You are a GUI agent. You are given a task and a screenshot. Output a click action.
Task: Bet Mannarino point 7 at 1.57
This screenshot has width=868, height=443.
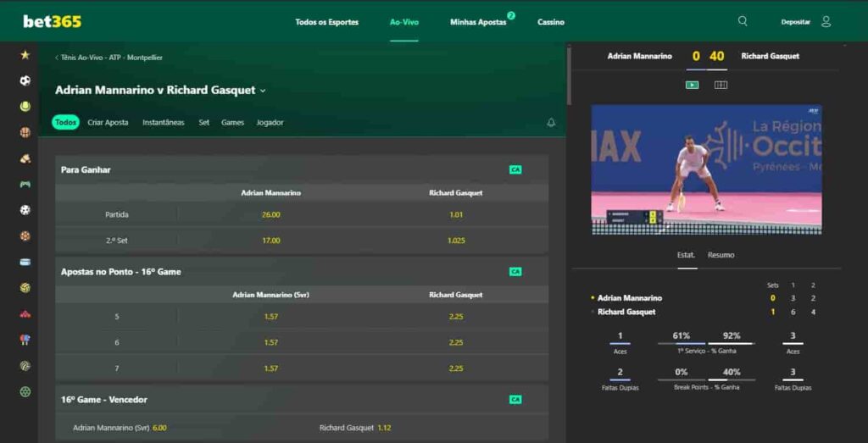coord(270,368)
